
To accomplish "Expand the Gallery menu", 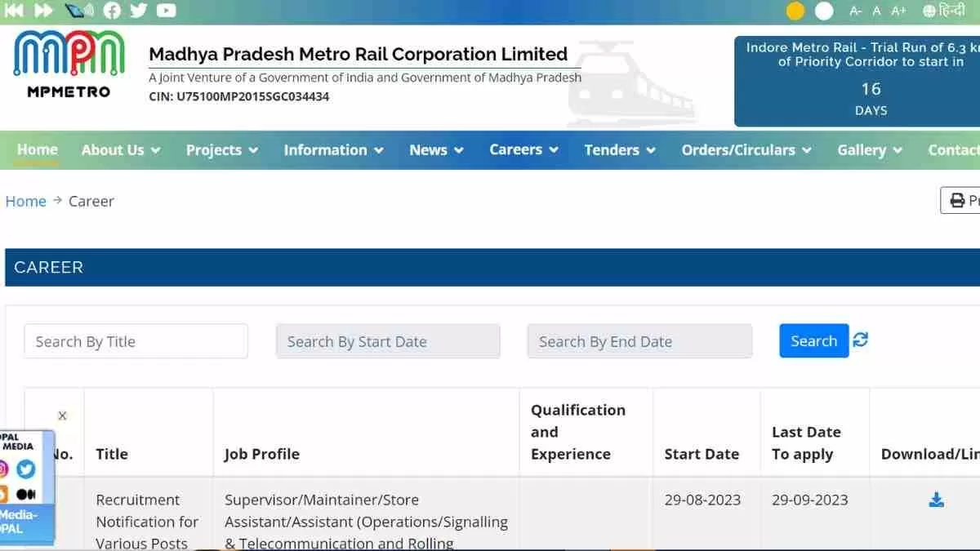I will [x=870, y=150].
